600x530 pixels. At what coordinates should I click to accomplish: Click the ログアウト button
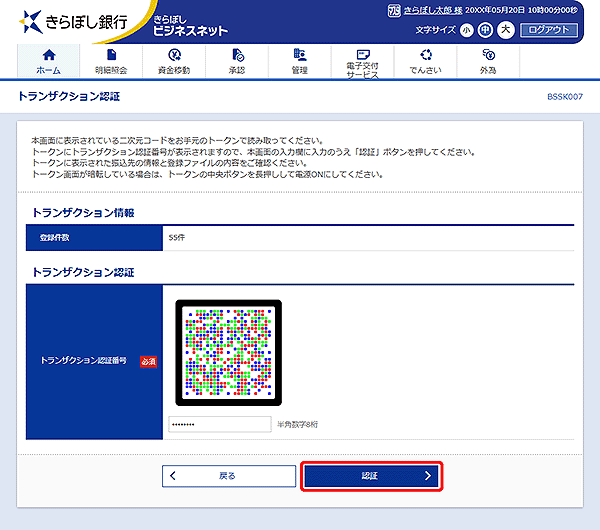tap(549, 30)
